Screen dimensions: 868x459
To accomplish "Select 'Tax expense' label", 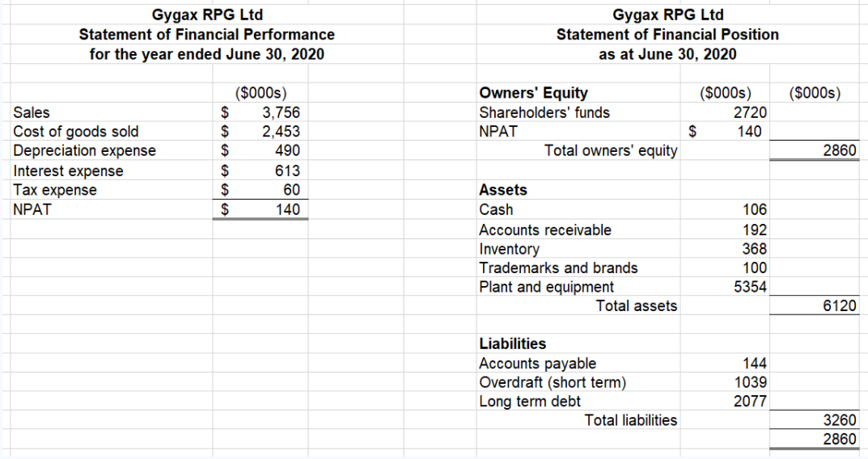I will click(x=55, y=190).
